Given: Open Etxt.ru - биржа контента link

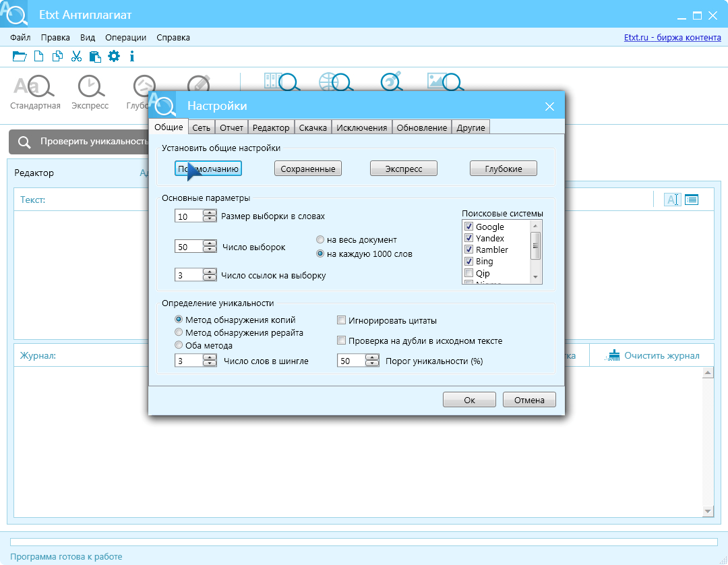Looking at the screenshot, I should [672, 38].
